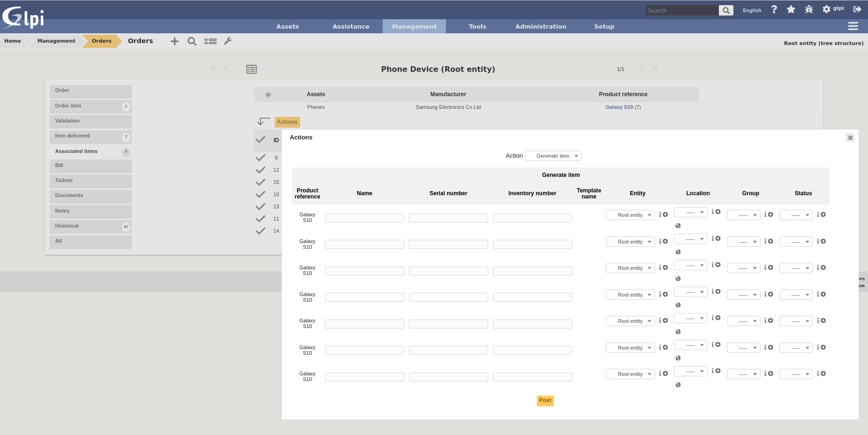The image size is (868, 435).
Task: Open the Administration menu
Action: coord(540,26)
